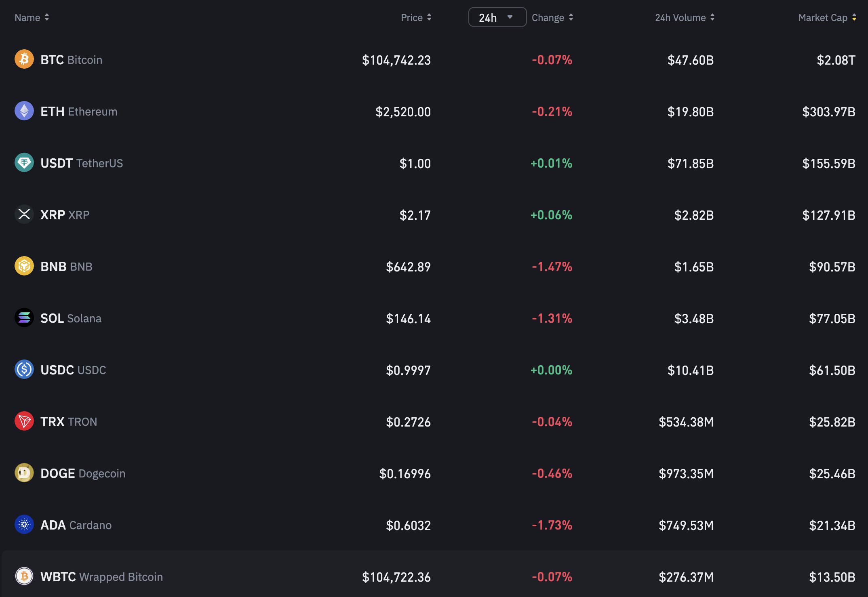Screen dimensions: 868x597
Task: Sort table by Price column
Action: (x=416, y=17)
